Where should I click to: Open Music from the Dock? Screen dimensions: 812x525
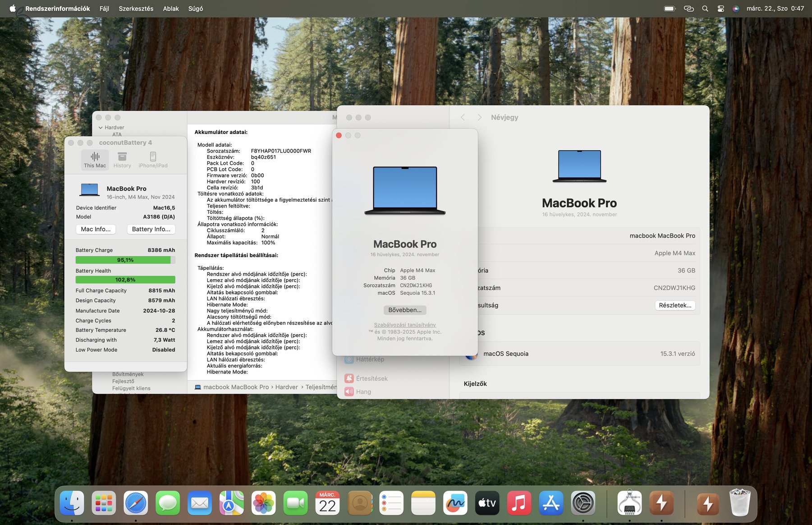click(x=519, y=503)
